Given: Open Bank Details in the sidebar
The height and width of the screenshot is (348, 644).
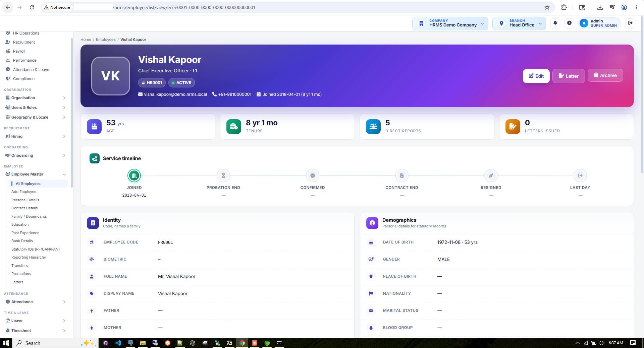Looking at the screenshot, I should [x=22, y=241].
